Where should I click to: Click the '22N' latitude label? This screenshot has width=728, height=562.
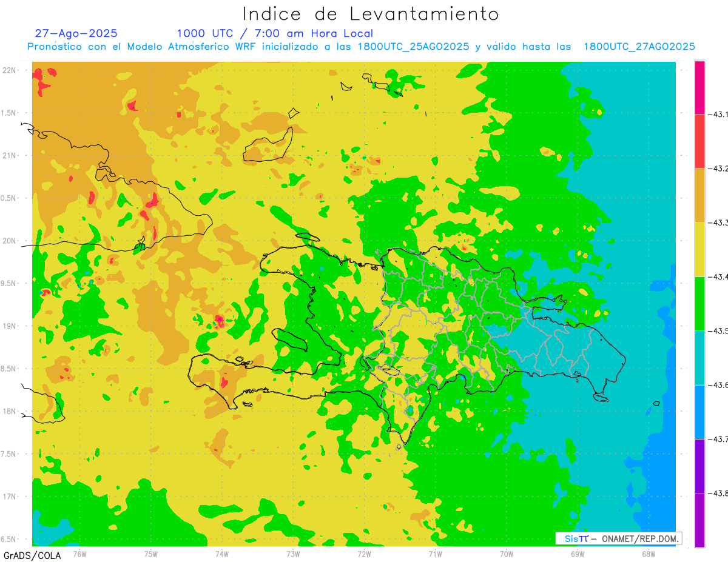click(9, 70)
